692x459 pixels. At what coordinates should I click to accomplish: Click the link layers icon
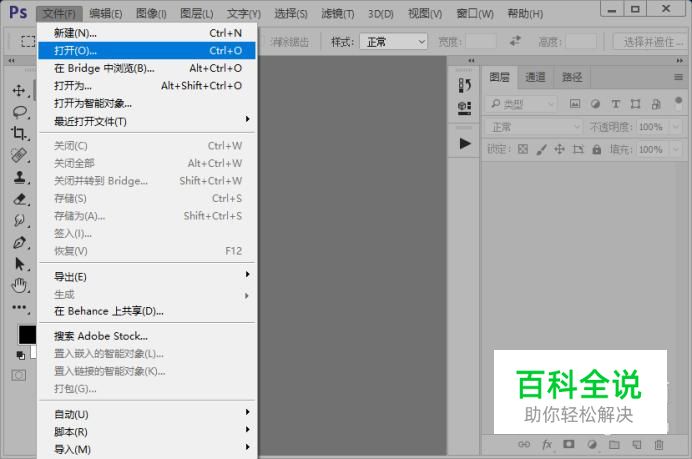(x=524, y=444)
